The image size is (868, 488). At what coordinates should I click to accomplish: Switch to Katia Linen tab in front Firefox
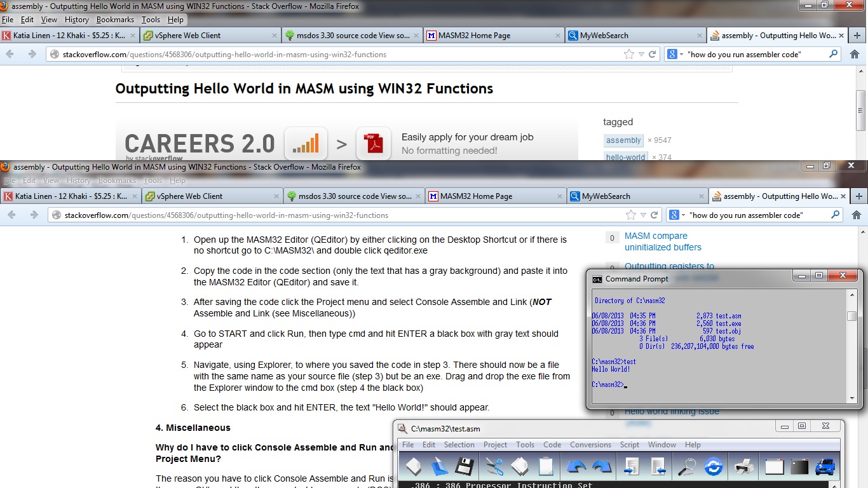pyautogui.click(x=71, y=196)
